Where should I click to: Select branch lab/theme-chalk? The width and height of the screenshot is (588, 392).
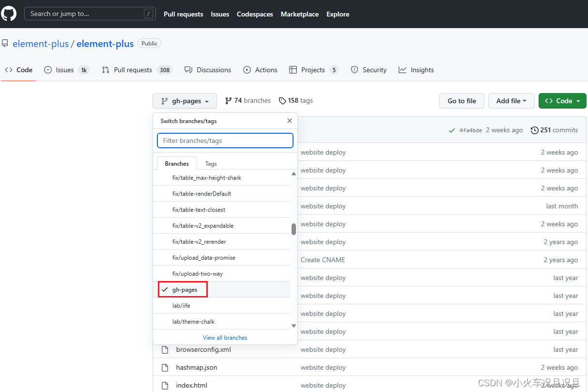coord(222,322)
